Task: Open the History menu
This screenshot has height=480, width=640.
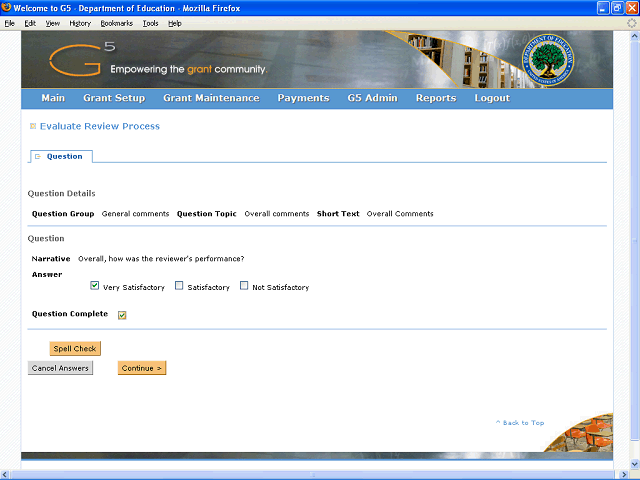Action: tap(80, 23)
